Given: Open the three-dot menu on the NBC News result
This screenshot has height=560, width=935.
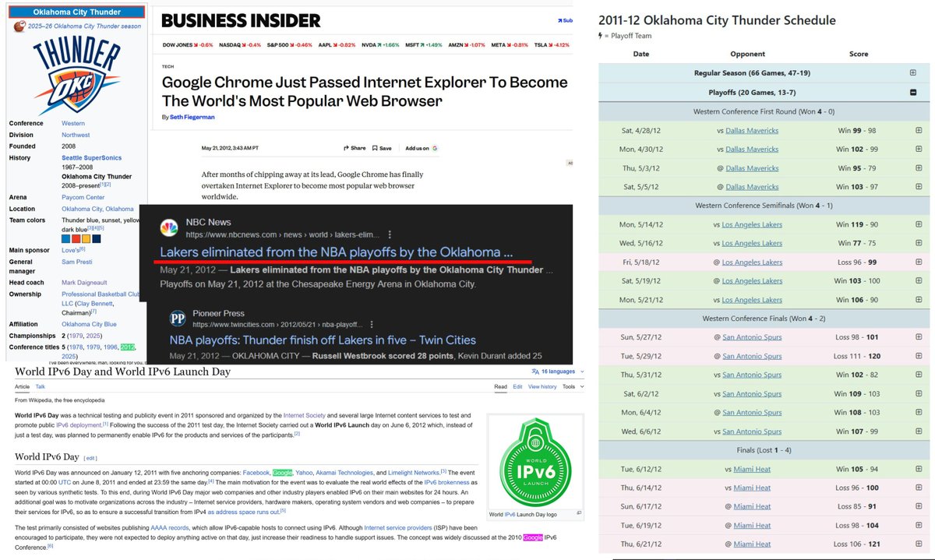Looking at the screenshot, I should tap(391, 234).
